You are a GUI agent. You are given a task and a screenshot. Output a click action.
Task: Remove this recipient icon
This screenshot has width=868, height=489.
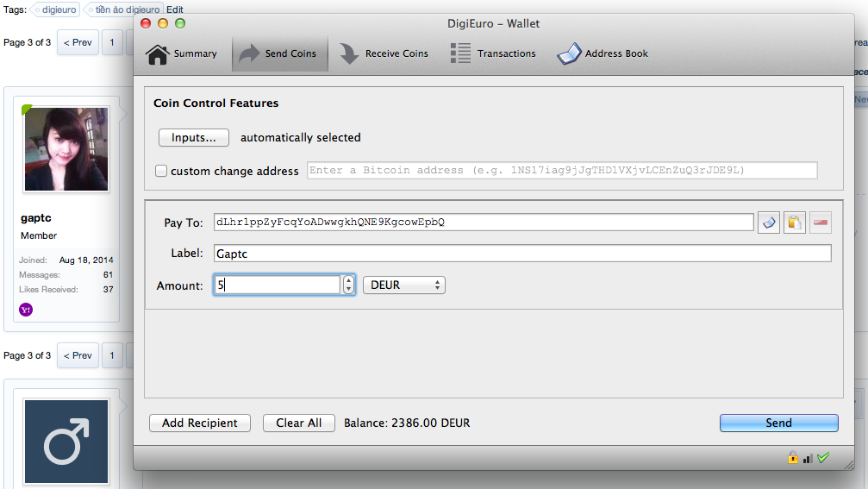point(821,223)
